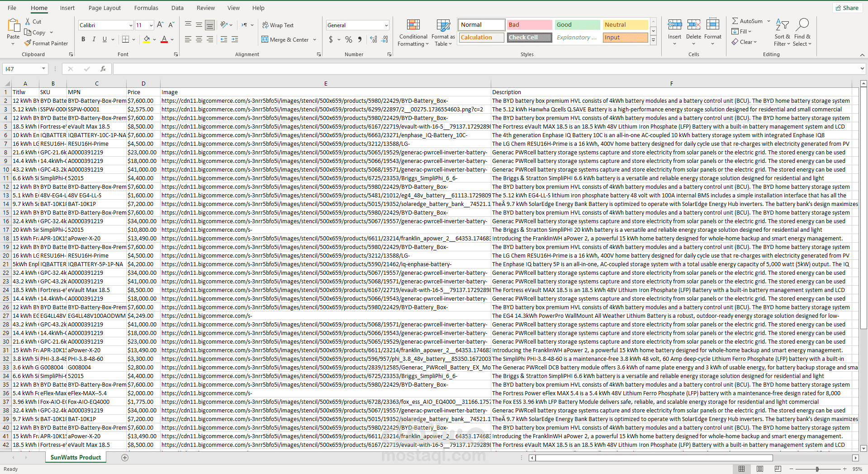Click the Share button
Image resolution: width=868 pixels, height=474 pixels.
[847, 8]
